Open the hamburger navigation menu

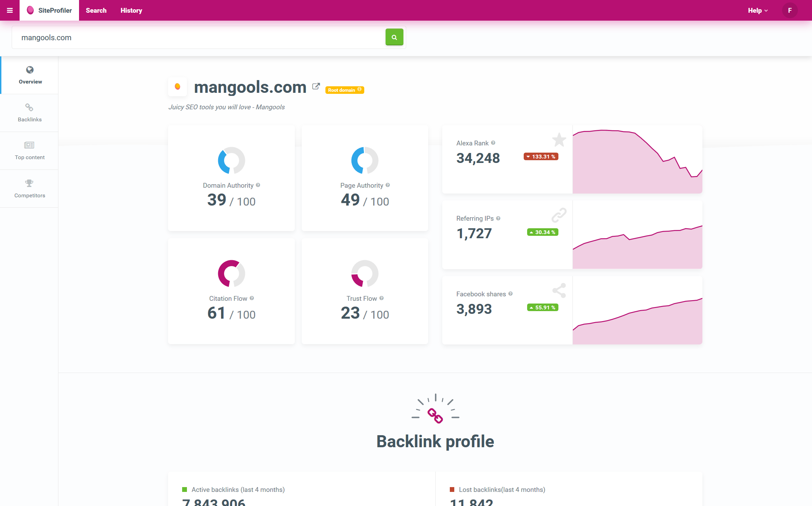[9, 10]
